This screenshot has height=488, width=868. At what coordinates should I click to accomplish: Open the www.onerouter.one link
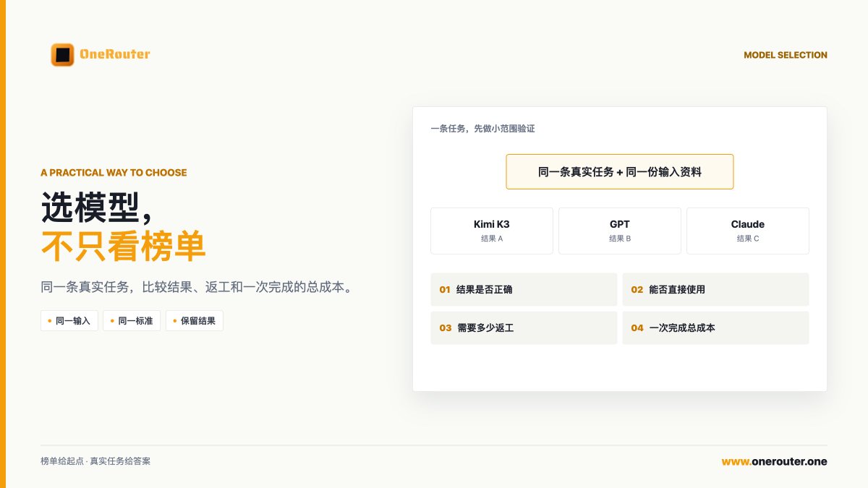coord(774,461)
